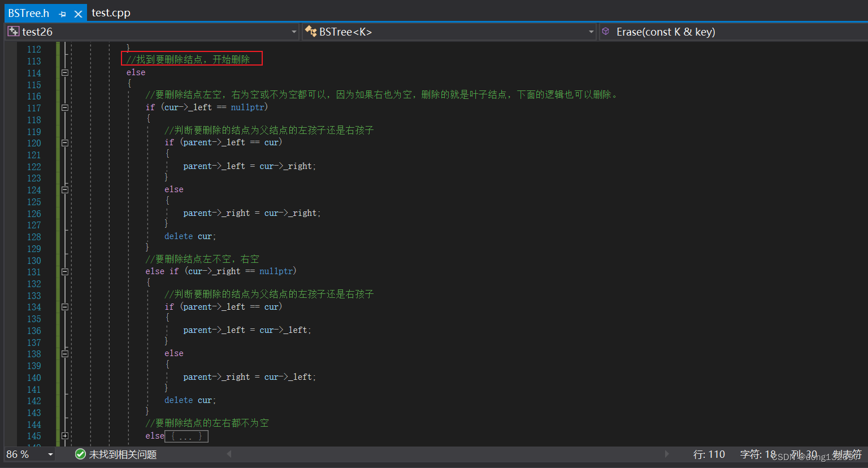Screen dimensions: 868x468
Task: Select the BSTree.h tab
Action: point(29,13)
